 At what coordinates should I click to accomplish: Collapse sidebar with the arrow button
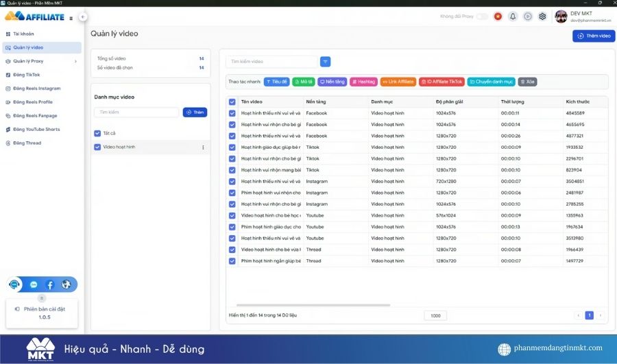coord(83,17)
